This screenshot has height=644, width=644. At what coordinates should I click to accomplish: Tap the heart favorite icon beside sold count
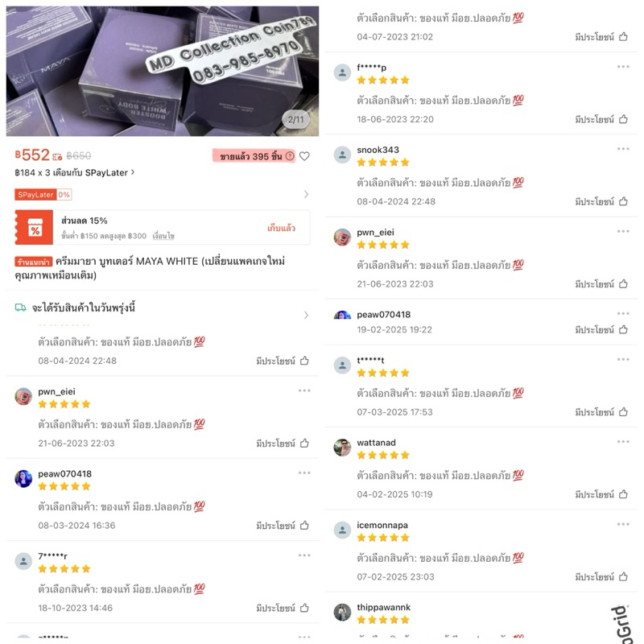coord(304,156)
